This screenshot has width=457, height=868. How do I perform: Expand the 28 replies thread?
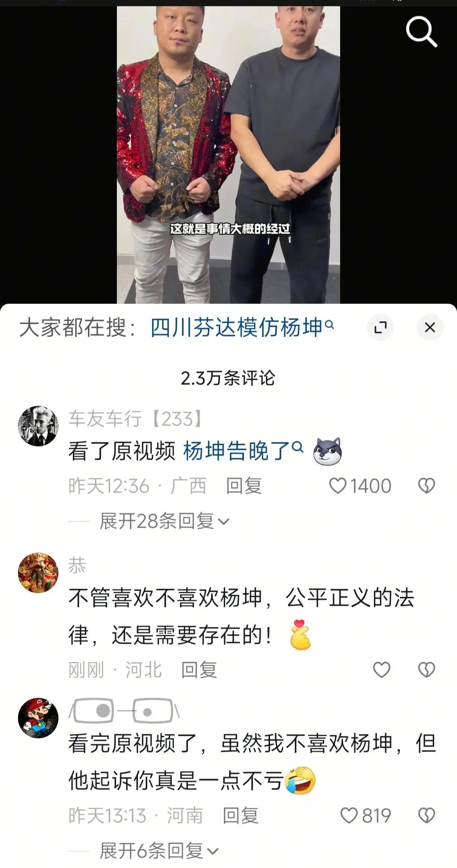tap(164, 521)
